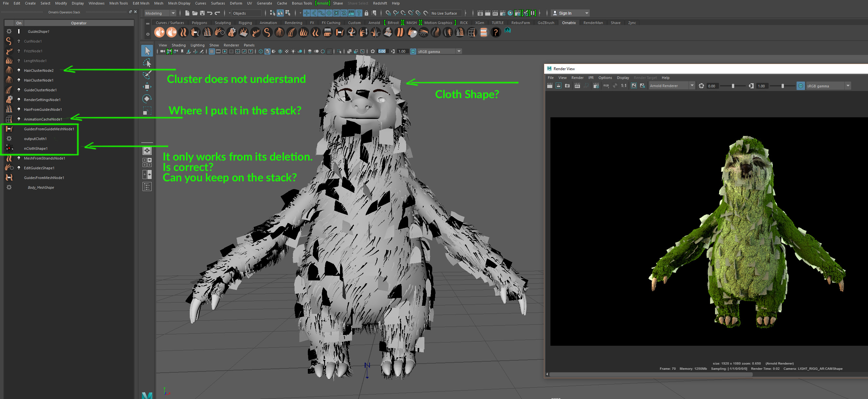
Task: Open the Shave menu item
Action: 338,3
